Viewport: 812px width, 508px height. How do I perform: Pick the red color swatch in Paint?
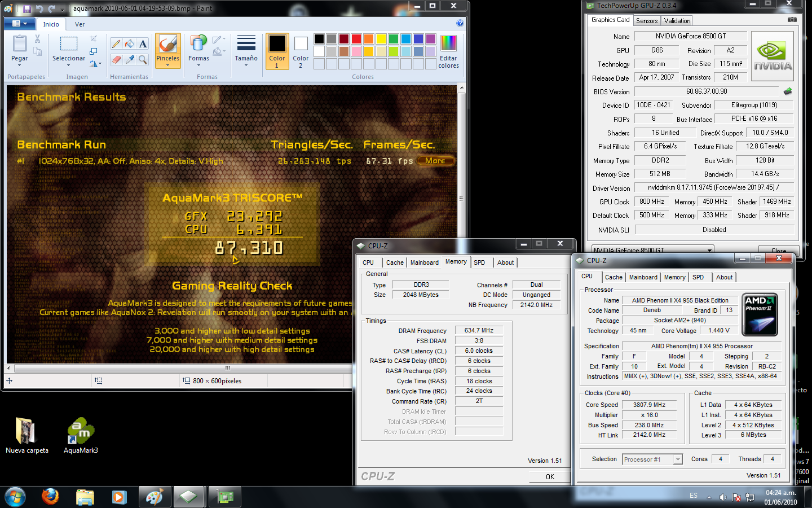[356, 39]
